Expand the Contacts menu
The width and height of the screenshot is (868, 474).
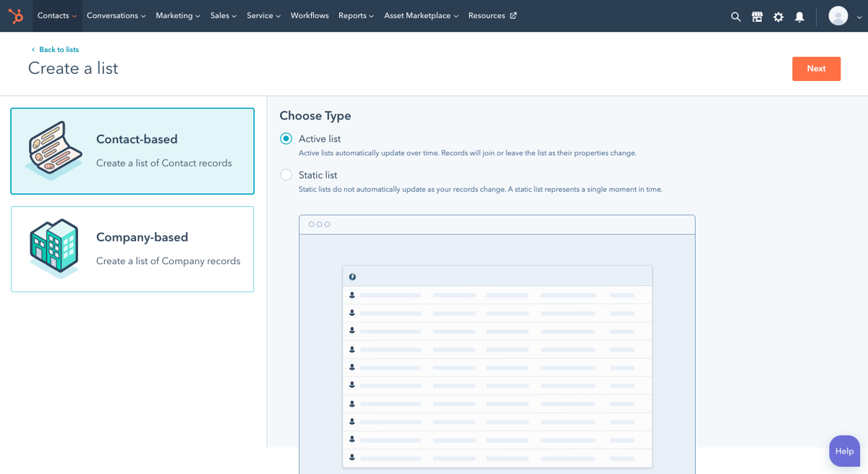(57, 16)
